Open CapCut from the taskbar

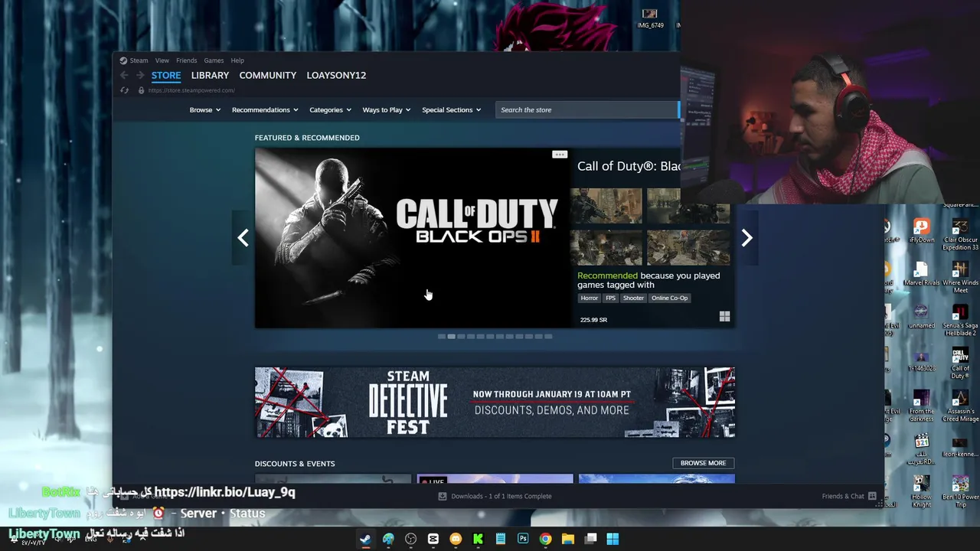click(x=433, y=539)
